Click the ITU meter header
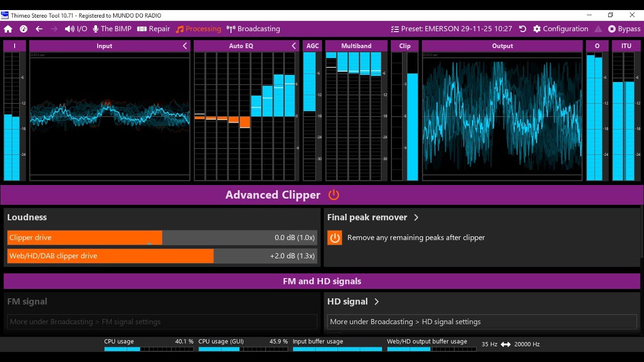644x362 pixels. [x=626, y=46]
